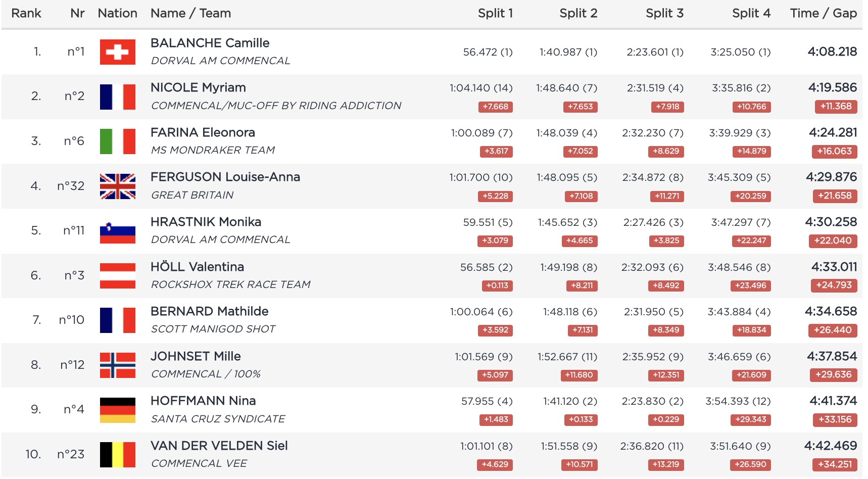Image resolution: width=868 pixels, height=479 pixels.
Task: Sort by the Rank column header
Action: [x=26, y=13]
